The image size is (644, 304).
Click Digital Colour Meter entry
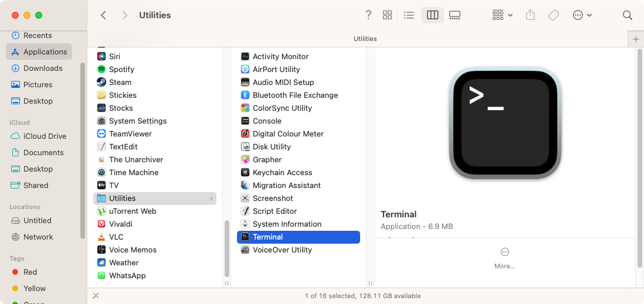coord(298,134)
